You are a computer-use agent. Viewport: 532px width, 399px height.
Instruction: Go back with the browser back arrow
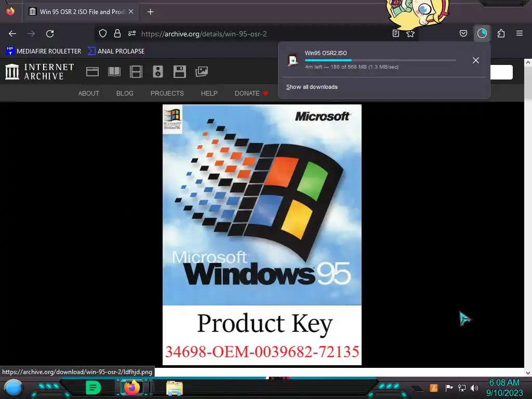[x=12, y=34]
